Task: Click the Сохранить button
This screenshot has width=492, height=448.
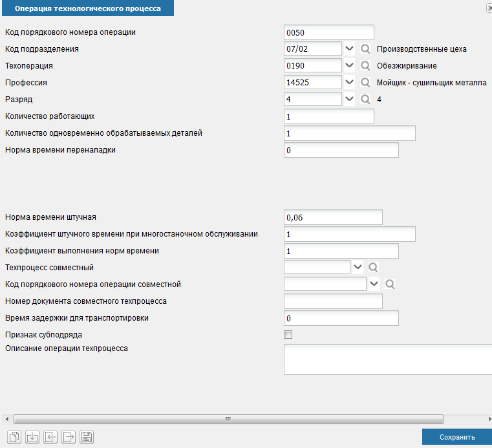Action: click(457, 437)
